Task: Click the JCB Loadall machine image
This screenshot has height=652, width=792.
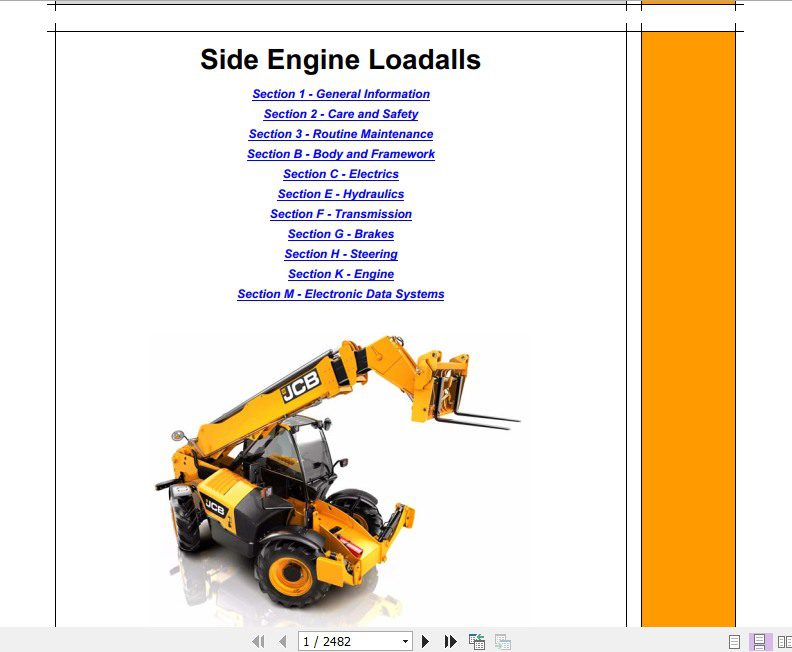Action: [x=330, y=470]
